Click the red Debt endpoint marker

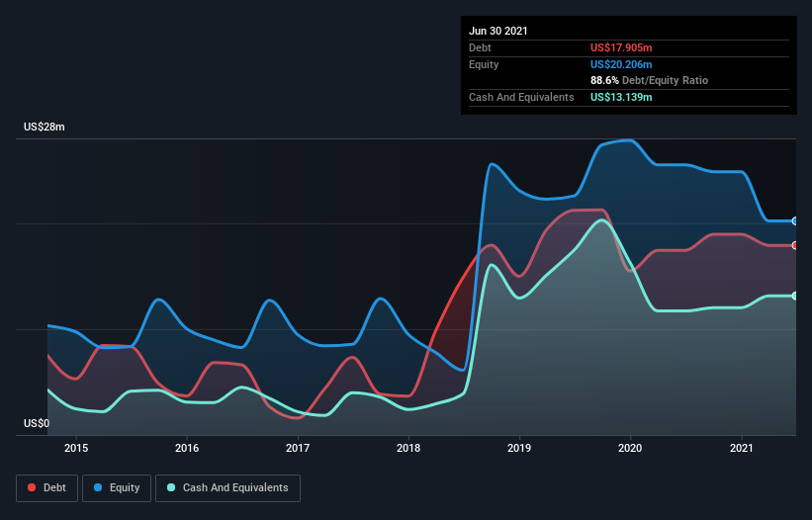tap(795, 245)
